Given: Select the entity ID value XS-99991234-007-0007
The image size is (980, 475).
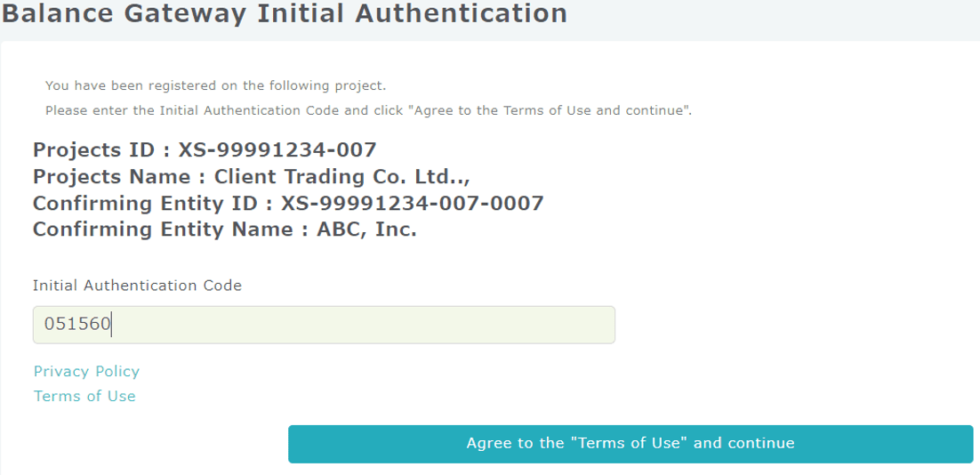Looking at the screenshot, I should click(412, 203).
